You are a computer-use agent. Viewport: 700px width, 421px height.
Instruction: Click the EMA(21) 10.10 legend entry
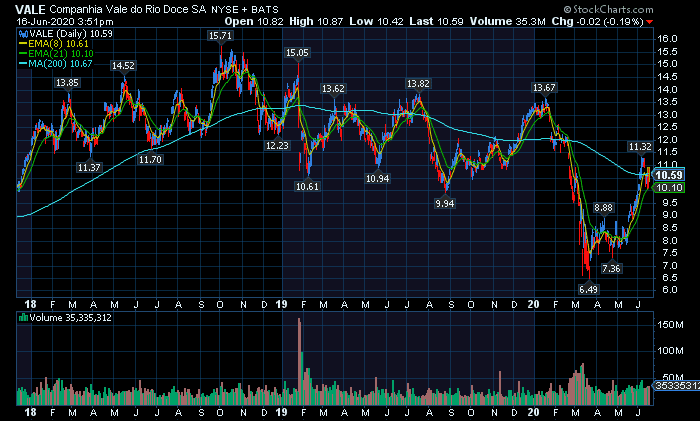pos(61,54)
